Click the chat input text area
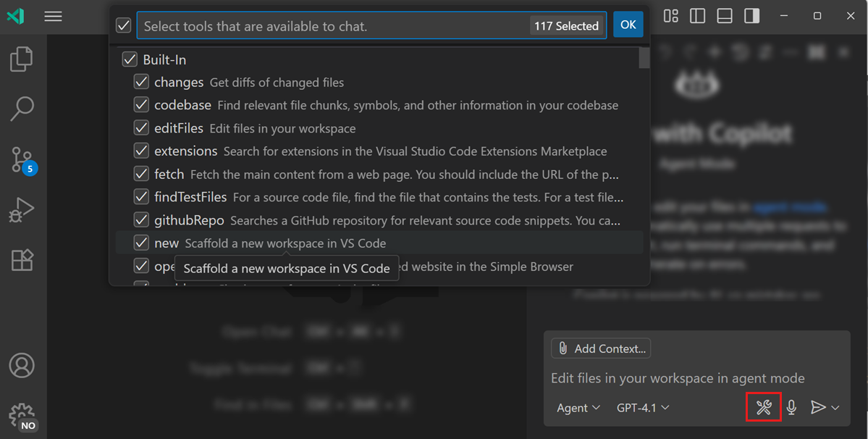 [678, 378]
